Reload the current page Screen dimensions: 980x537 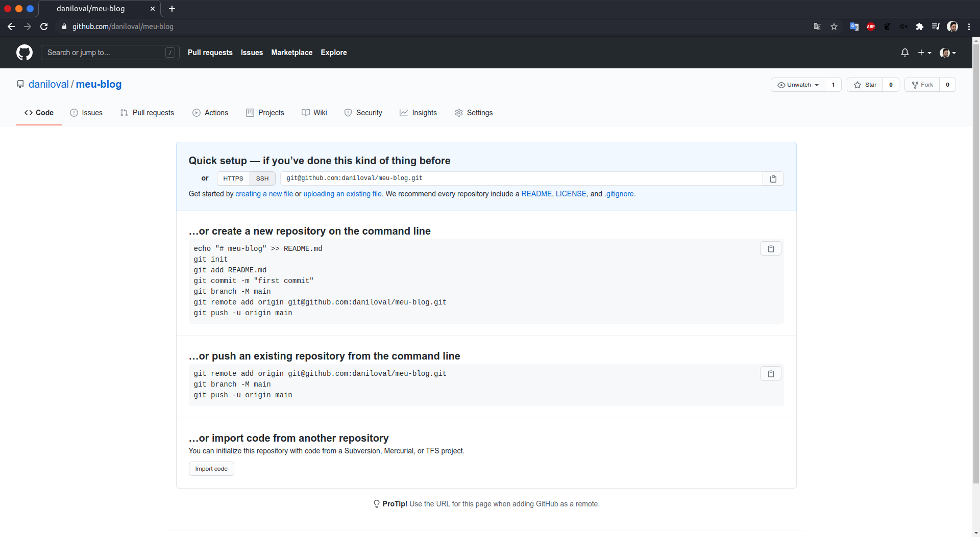point(44,27)
